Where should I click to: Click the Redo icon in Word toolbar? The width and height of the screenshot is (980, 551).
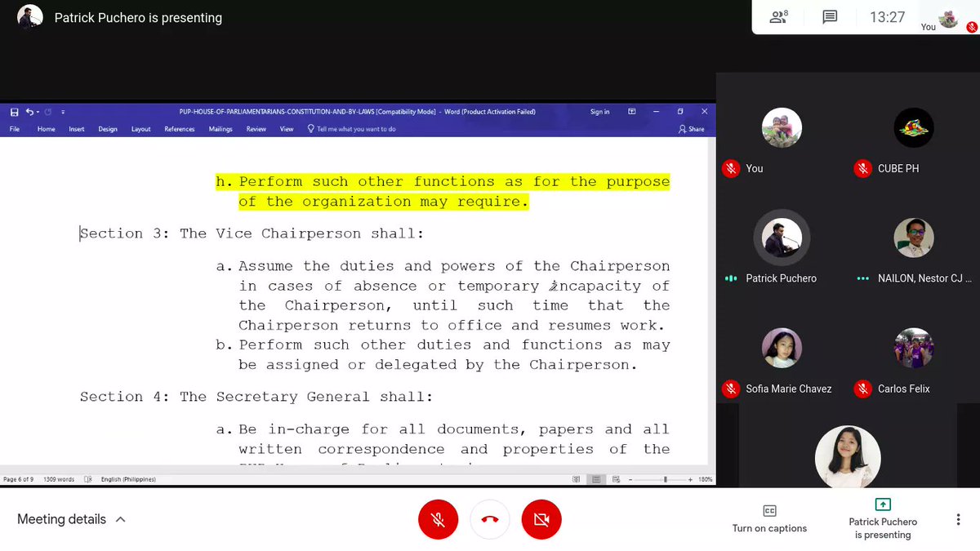[48, 112]
